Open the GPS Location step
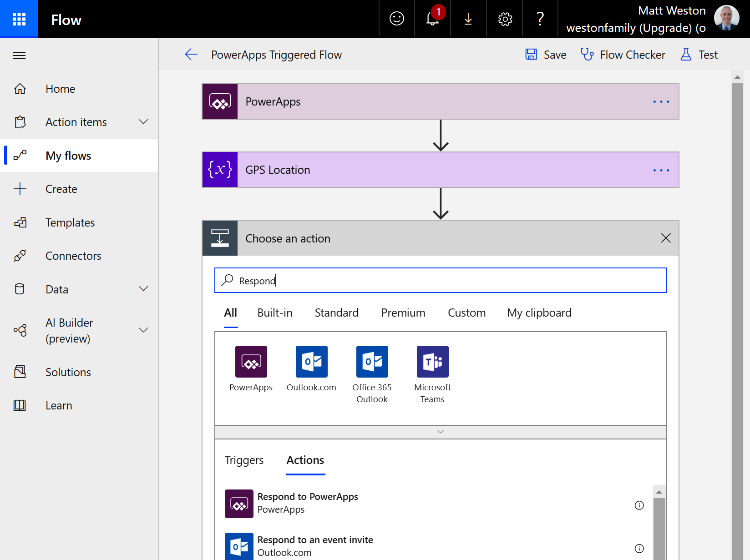 (441, 170)
